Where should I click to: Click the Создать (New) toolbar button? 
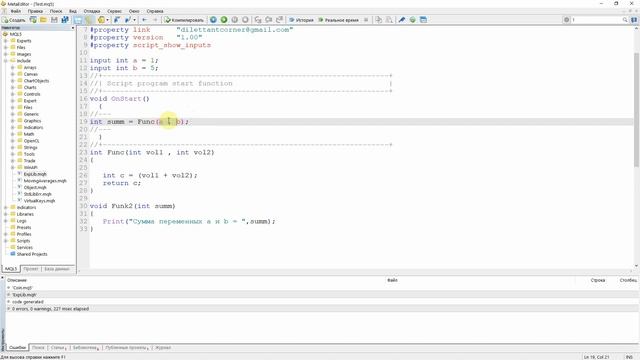tap(14, 20)
